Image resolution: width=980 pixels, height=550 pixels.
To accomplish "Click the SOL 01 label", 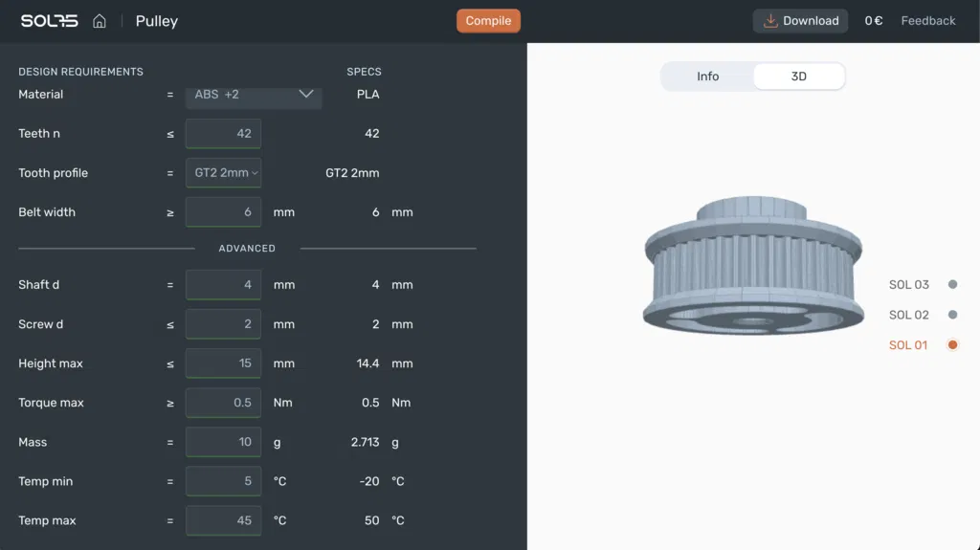I will click(908, 345).
